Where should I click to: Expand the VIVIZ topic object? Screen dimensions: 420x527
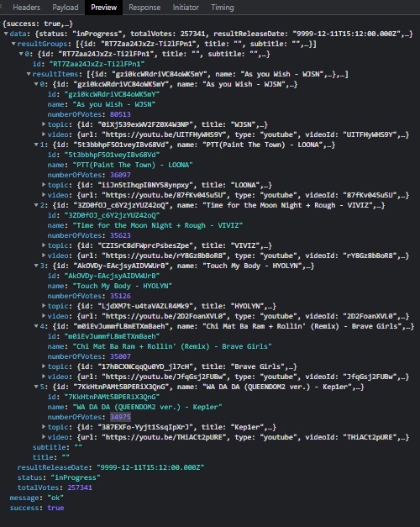coord(44,245)
